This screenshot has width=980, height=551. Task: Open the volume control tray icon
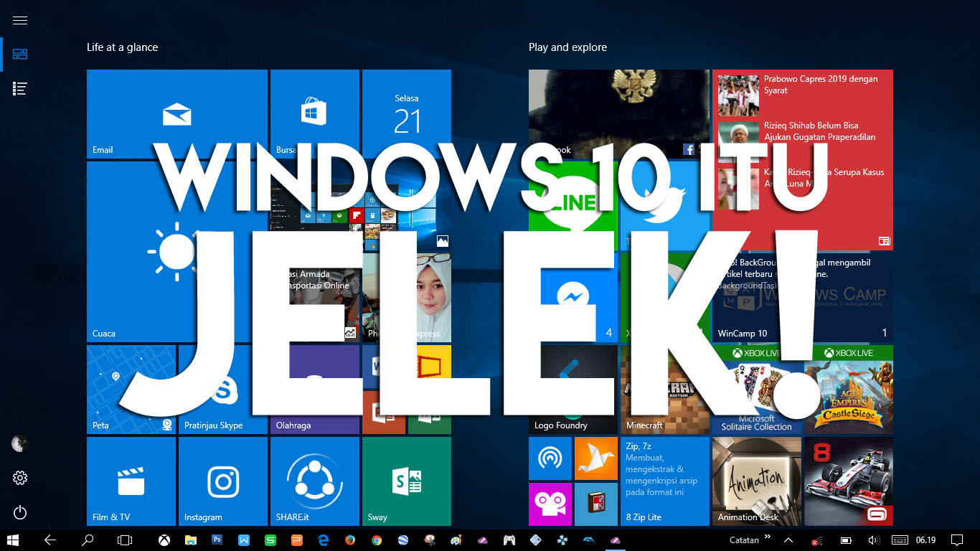click(873, 540)
